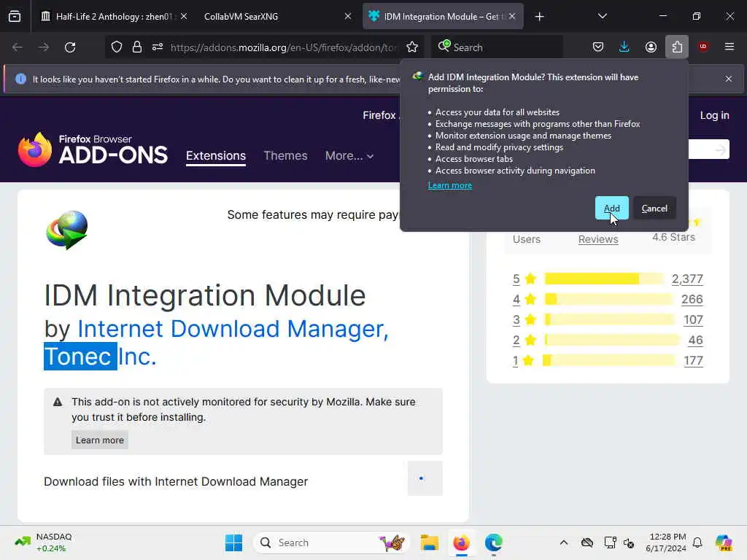Bookmark this page with the star

tap(412, 47)
